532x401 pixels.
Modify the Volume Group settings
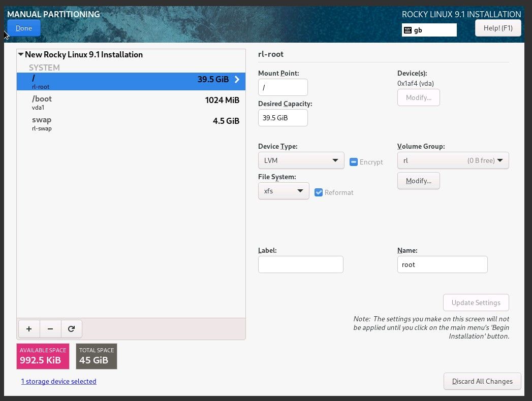[x=418, y=181]
